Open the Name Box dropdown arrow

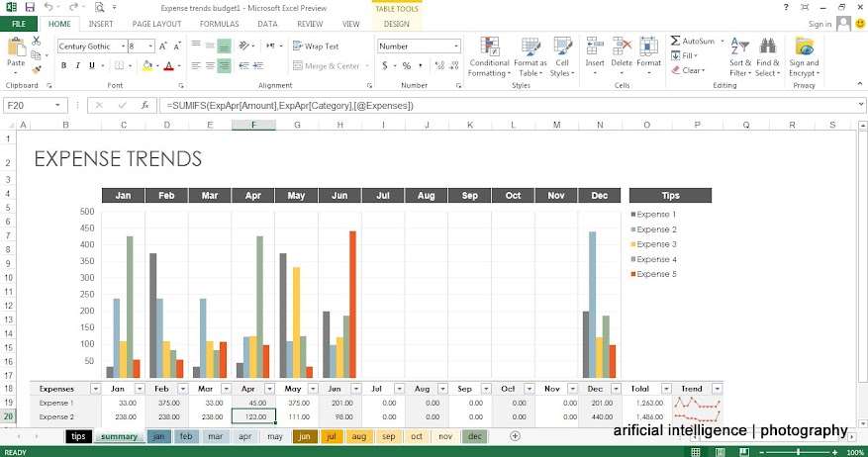pyautogui.click(x=57, y=105)
